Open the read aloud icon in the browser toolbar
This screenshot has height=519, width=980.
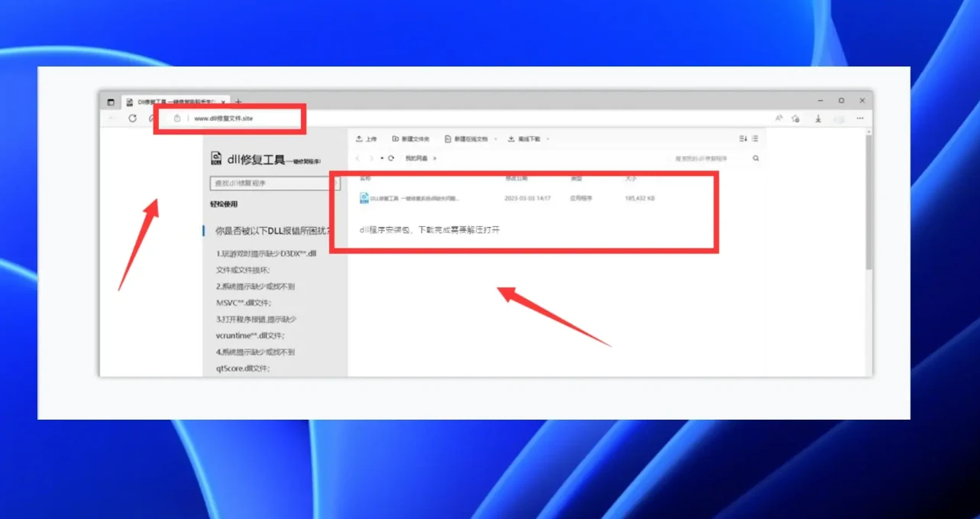point(779,118)
